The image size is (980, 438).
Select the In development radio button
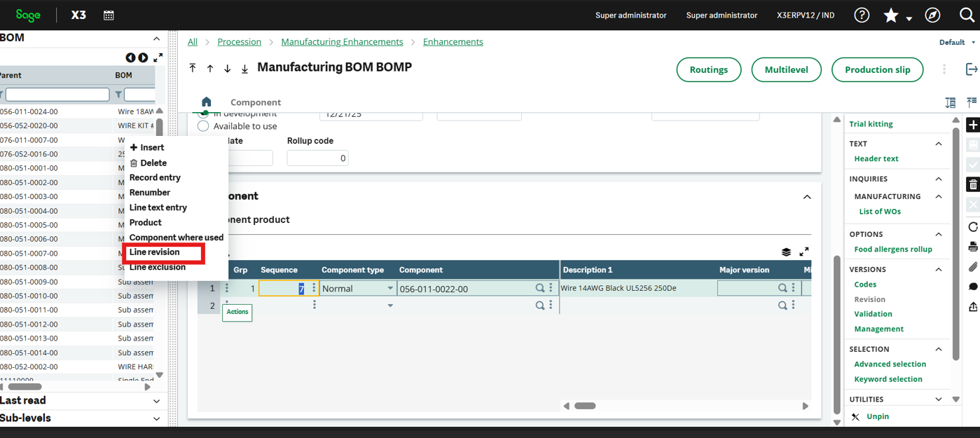coord(204,114)
